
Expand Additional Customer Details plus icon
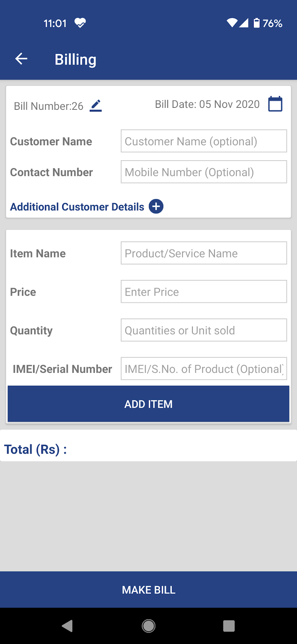(156, 206)
